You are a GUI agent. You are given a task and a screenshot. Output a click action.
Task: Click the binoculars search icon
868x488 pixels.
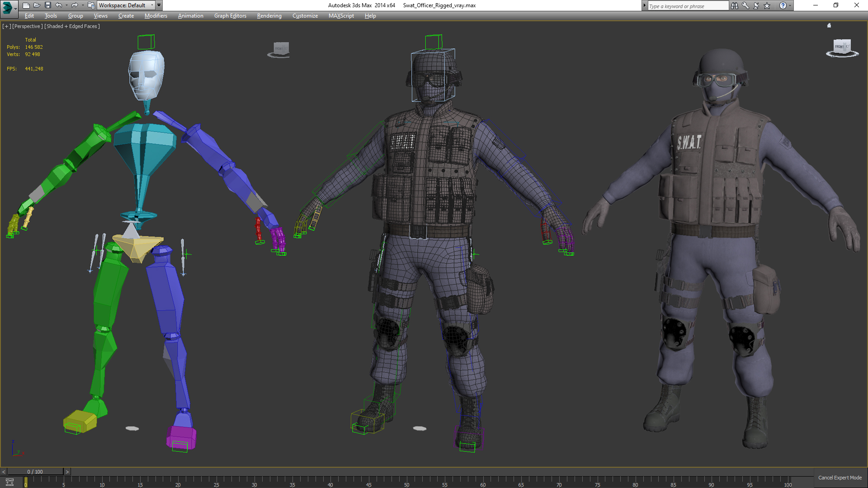(x=734, y=5)
